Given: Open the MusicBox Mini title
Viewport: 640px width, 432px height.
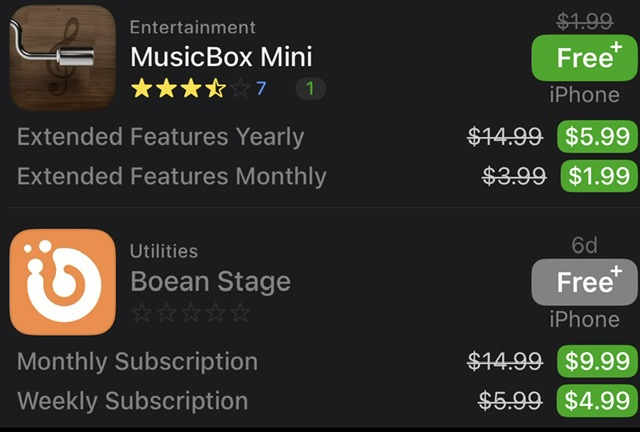Looking at the screenshot, I should pyautogui.click(x=221, y=56).
